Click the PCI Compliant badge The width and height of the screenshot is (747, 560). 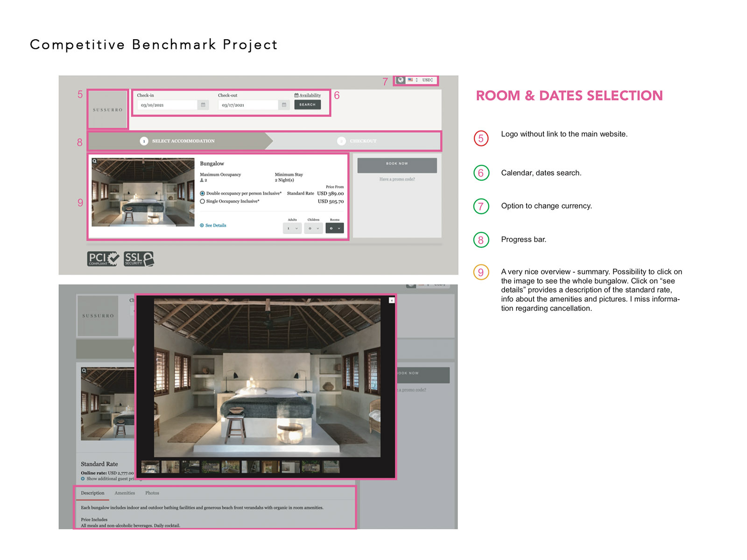pos(103,259)
